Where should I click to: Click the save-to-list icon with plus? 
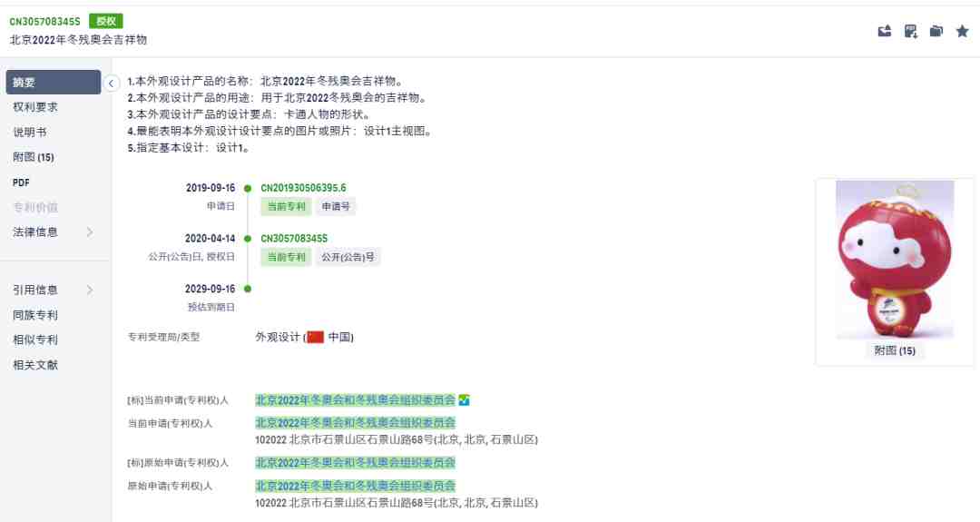(x=911, y=31)
